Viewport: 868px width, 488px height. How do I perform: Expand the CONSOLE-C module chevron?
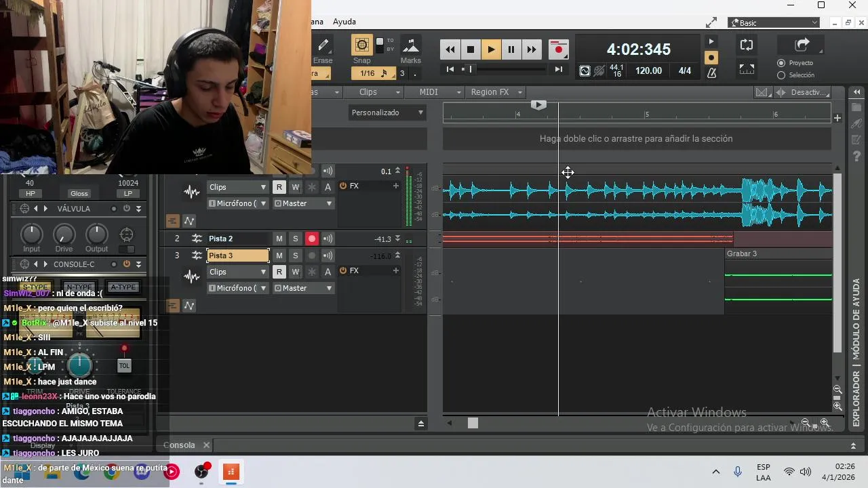(x=138, y=264)
